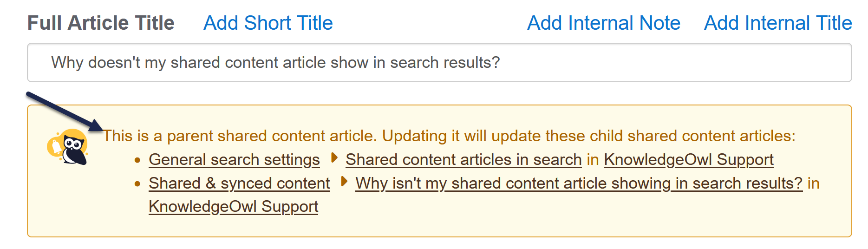Open KnowledgeOwl Support link on the last line
This screenshot has width=868, height=249.
[233, 207]
